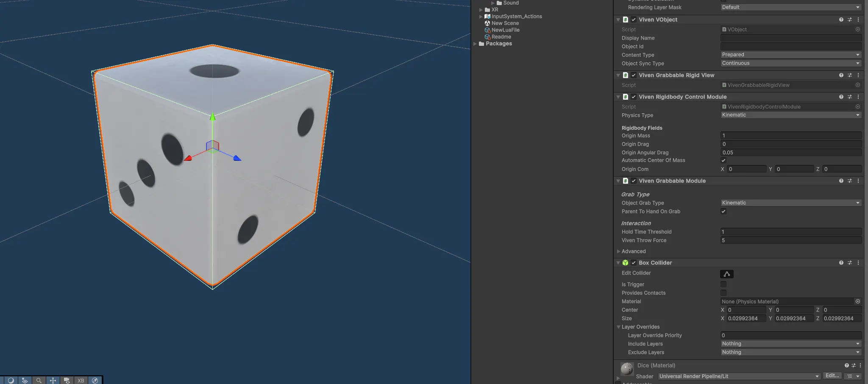Select the red X-axis move gizmo arrow
Image resolution: width=868 pixels, height=384 pixels.
pyautogui.click(x=188, y=158)
